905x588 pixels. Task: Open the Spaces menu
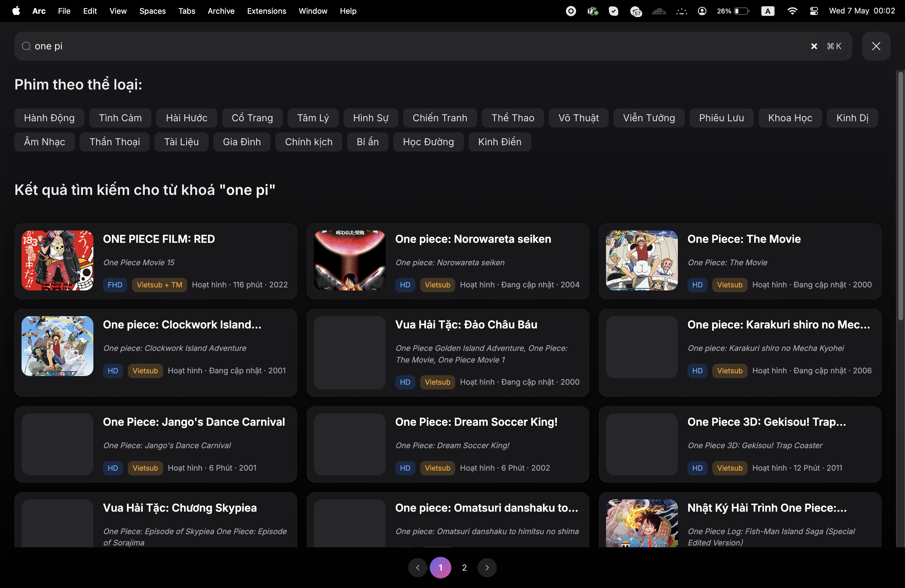[152, 11]
